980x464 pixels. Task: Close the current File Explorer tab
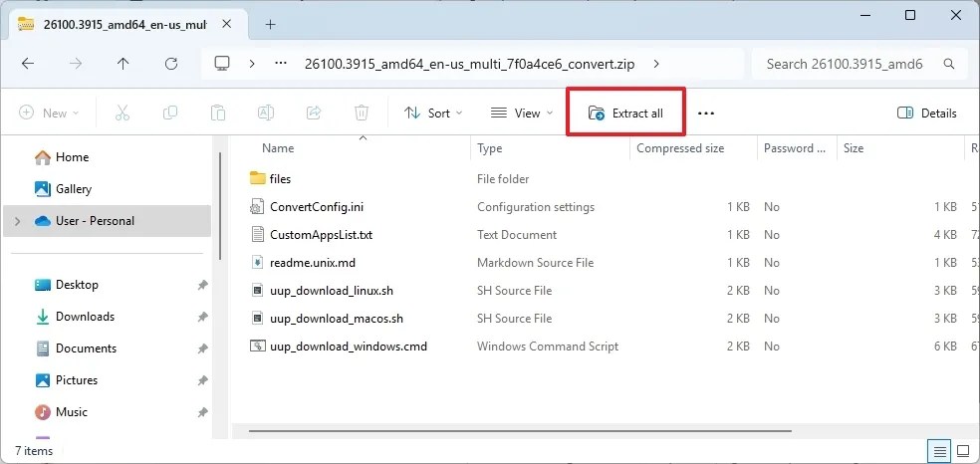point(227,24)
